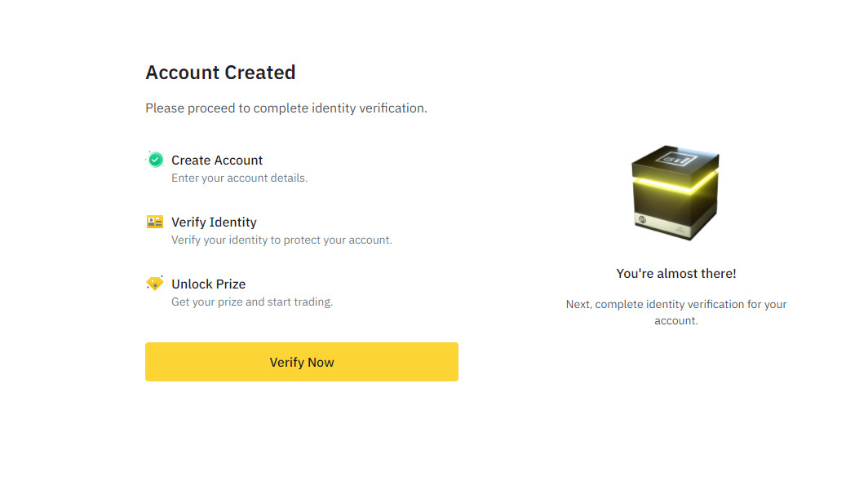
Task: Select the Create Account step title
Action: [x=217, y=160]
